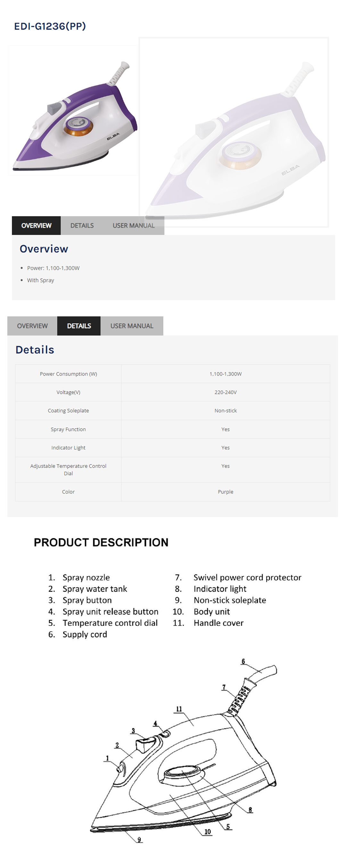This screenshot has width=346, height=868.
Task: Open the grey Details tab above the Overview heading
Action: coord(82,225)
